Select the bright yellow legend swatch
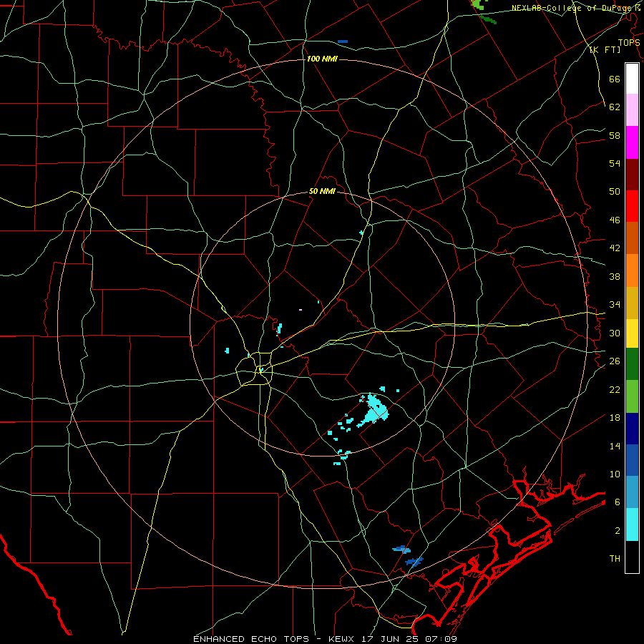This screenshot has height=644, width=644. [632, 333]
